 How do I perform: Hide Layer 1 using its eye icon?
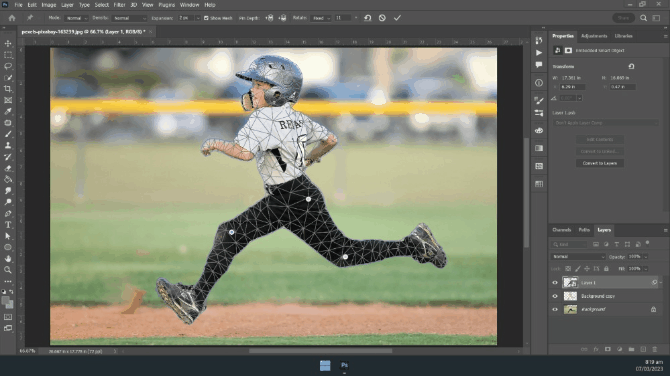click(555, 282)
